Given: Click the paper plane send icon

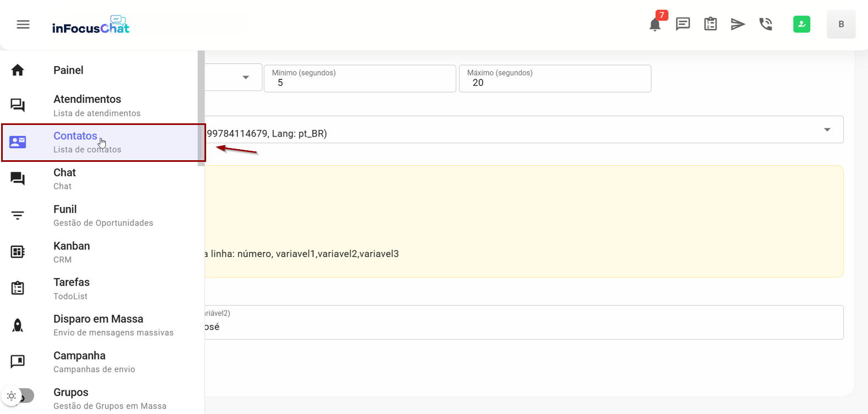Looking at the screenshot, I should point(738,24).
